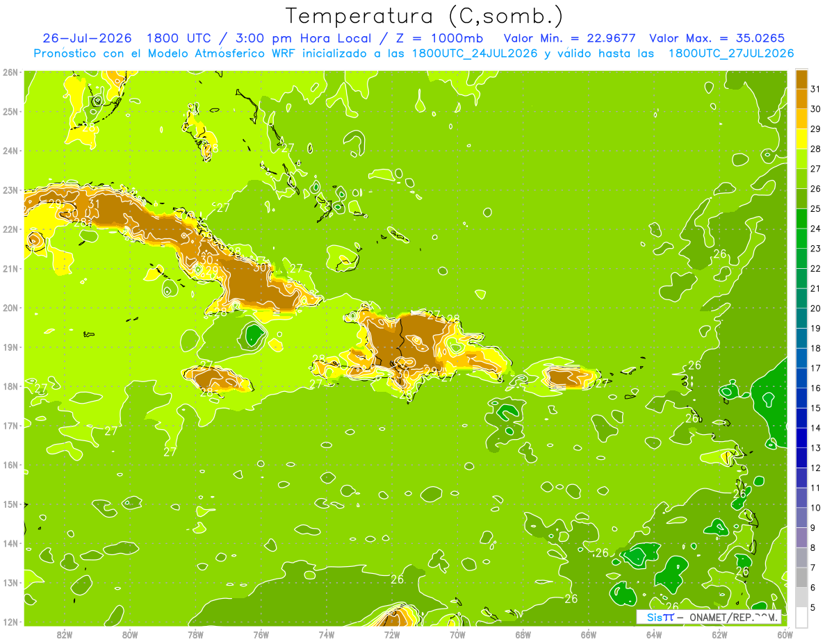Pick the yellow swatch between 28 and 29
Image resolution: width=834 pixels, height=644 pixels.
pos(801,138)
